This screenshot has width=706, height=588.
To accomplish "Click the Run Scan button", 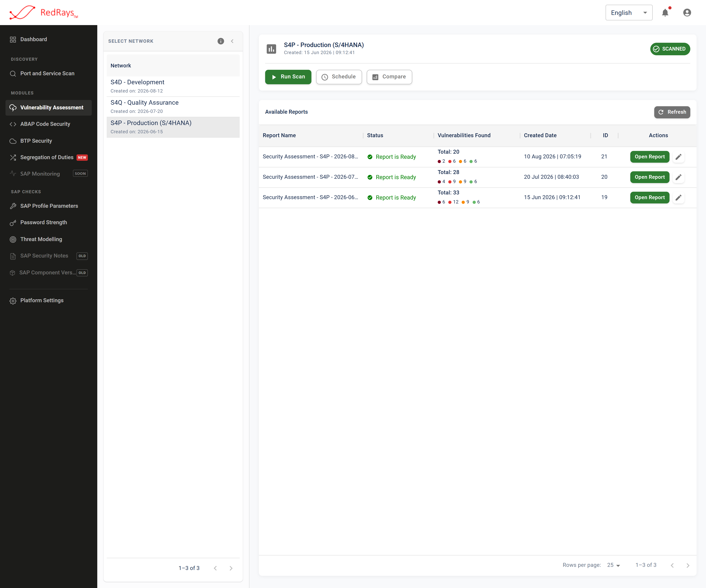I will (x=288, y=77).
